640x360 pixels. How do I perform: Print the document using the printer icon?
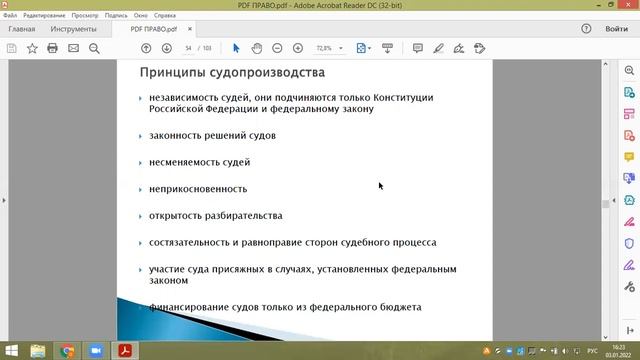point(52,48)
